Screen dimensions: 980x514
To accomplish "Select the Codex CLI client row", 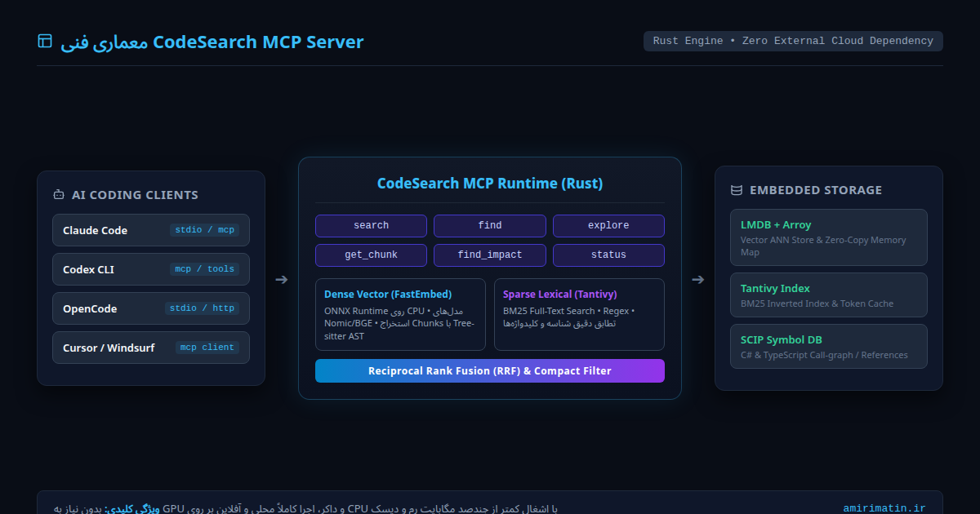I will (151, 269).
